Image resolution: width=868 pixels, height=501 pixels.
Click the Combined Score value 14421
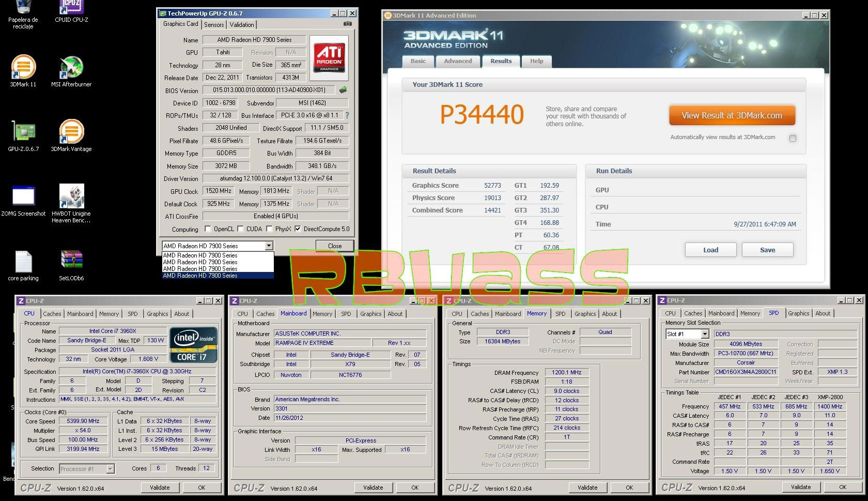point(492,210)
